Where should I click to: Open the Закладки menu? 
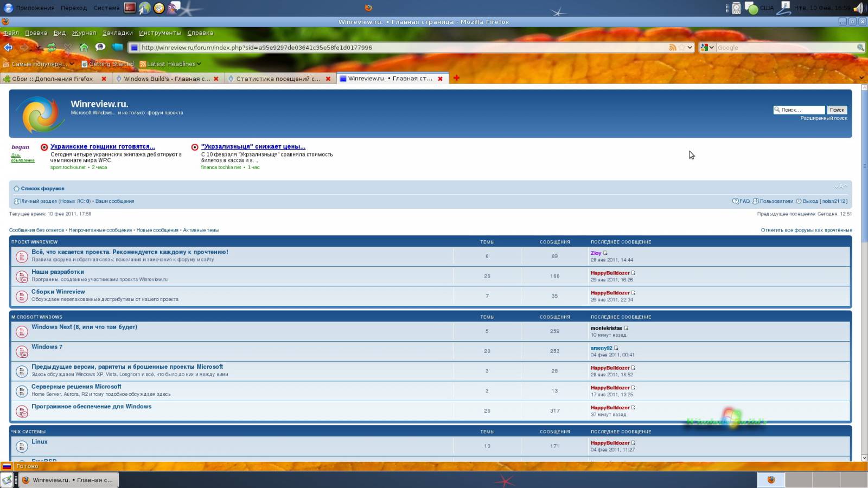(118, 33)
